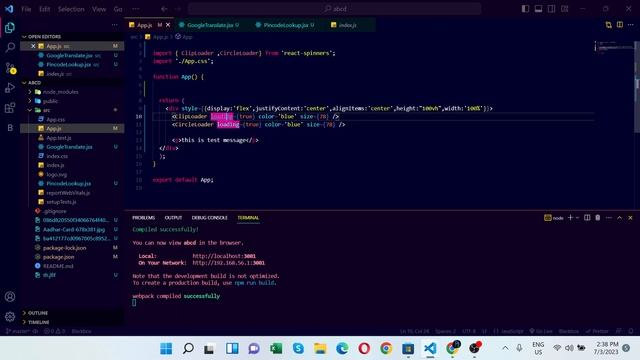640x360 pixels.
Task: Open the Selection menu
Action: click(71, 9)
